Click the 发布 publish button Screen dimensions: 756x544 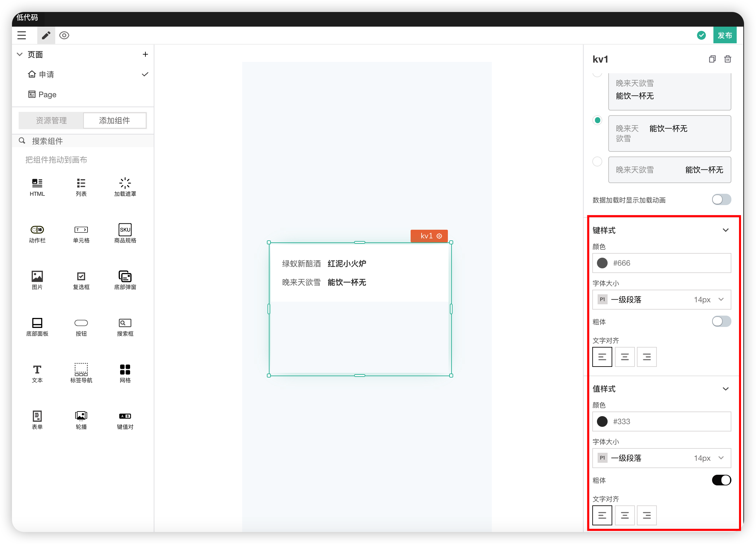(725, 35)
